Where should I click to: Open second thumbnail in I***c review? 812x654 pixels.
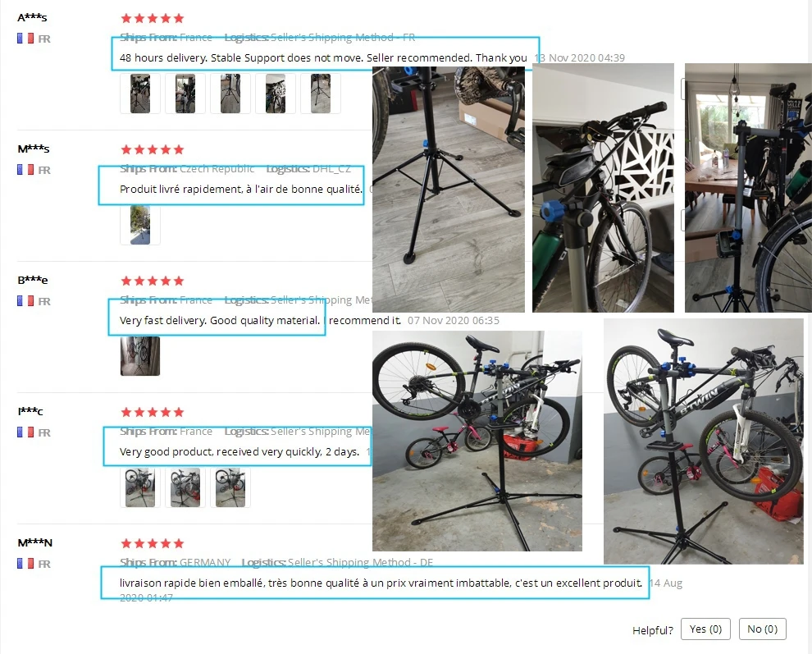[x=185, y=487]
